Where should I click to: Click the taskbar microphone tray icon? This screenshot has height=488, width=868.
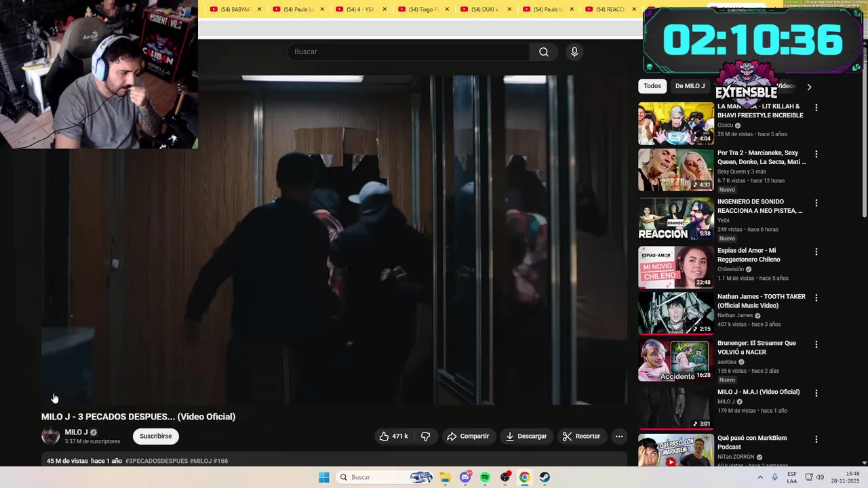pos(774,477)
